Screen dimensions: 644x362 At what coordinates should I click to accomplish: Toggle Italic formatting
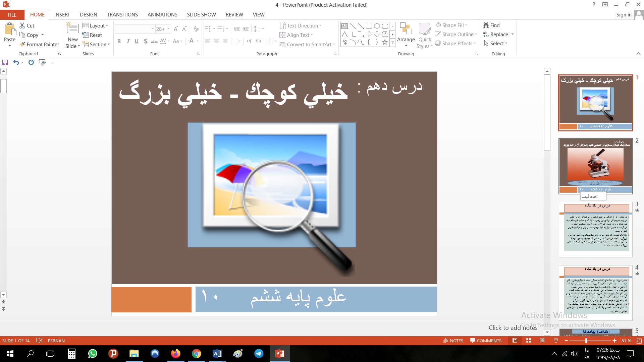(128, 41)
